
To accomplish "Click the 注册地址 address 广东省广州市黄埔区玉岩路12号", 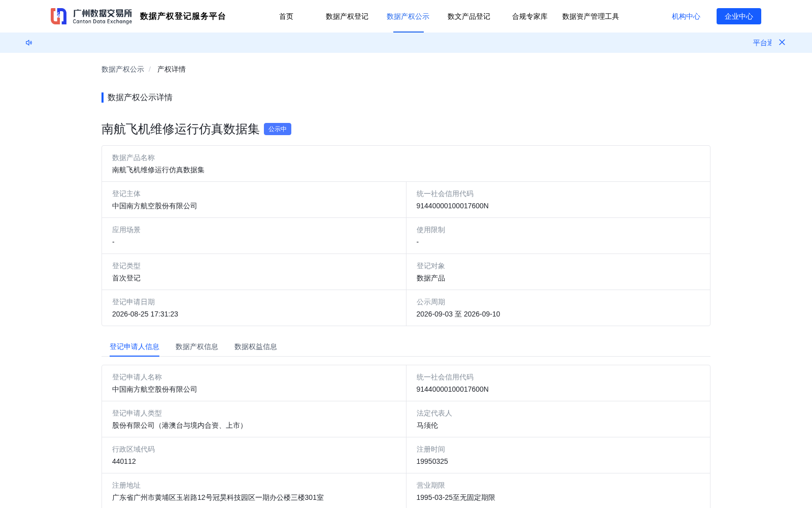I will coord(218,497).
